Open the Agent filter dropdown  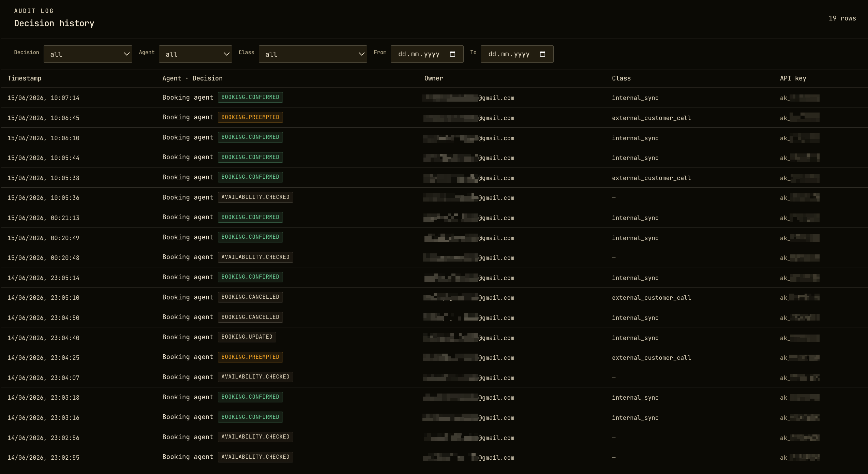[x=195, y=54]
